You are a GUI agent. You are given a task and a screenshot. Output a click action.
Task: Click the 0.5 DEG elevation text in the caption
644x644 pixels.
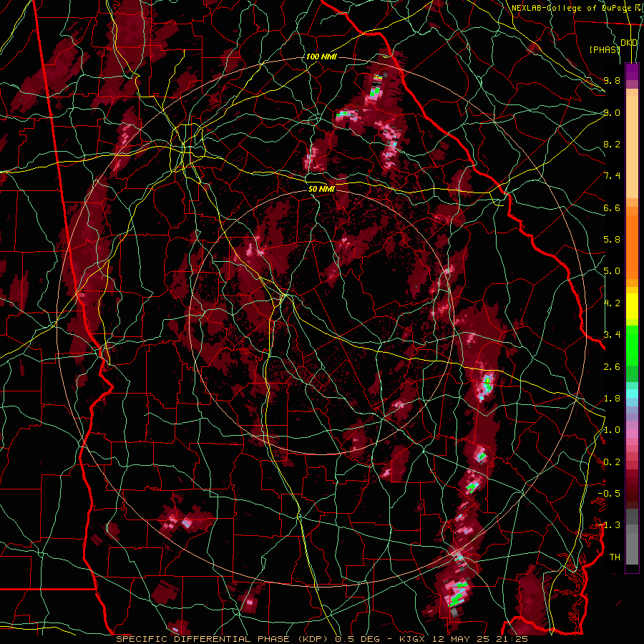(357, 639)
